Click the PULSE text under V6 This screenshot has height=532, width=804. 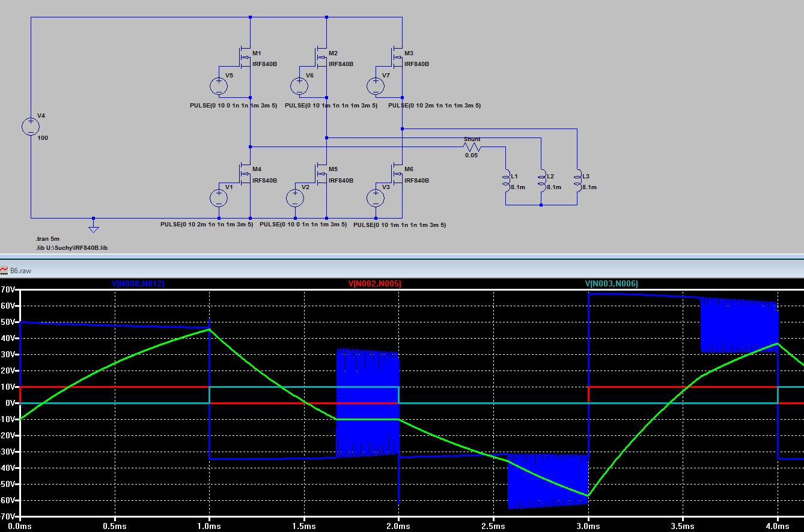[331, 106]
